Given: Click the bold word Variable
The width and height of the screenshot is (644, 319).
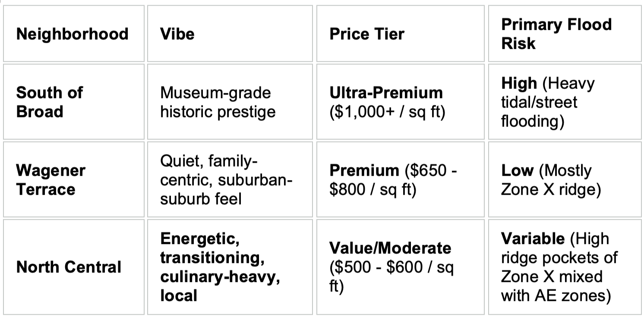Looking at the screenshot, I should (x=533, y=238).
